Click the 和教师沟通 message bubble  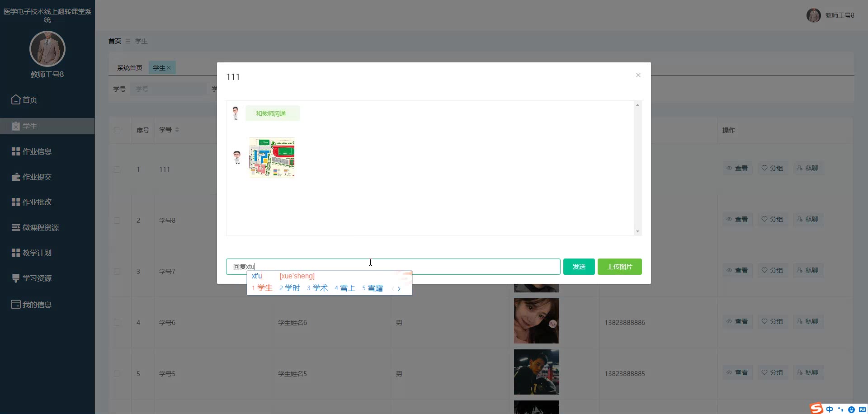273,113
